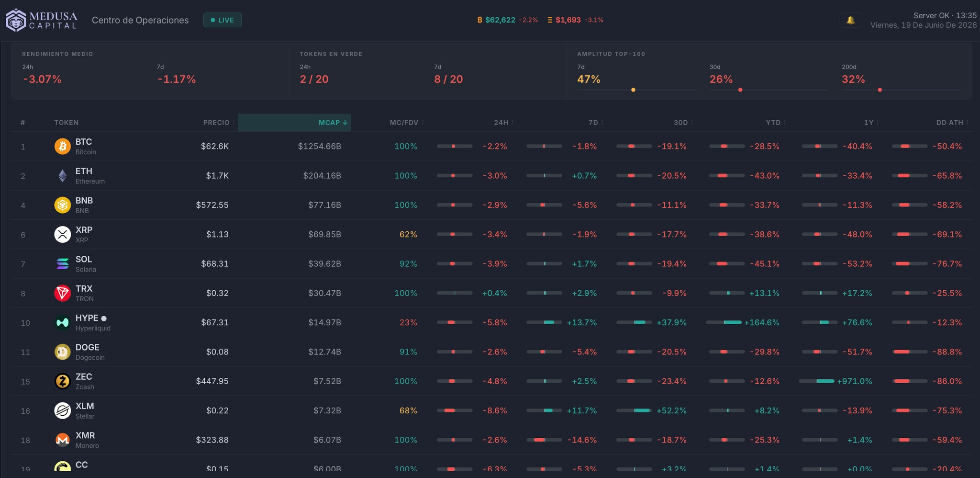Sort by 24H column header
Viewport: 980px width, 478px height.
click(x=504, y=123)
